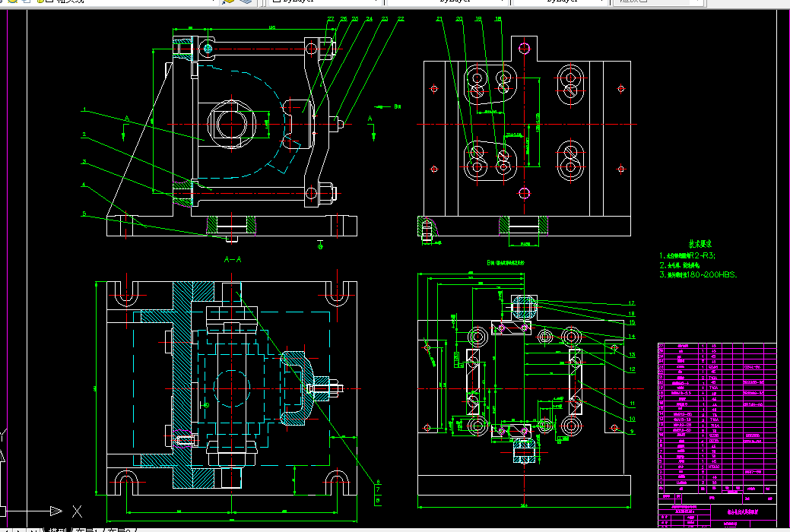Select part balloon number 27
790x532 pixels.
click(x=331, y=19)
